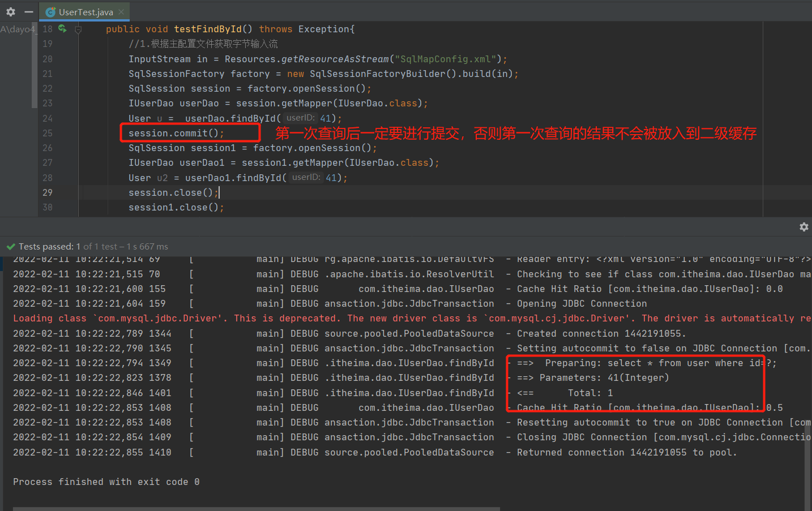
Task: Click the 'session.commit();' statement
Action: click(176, 133)
